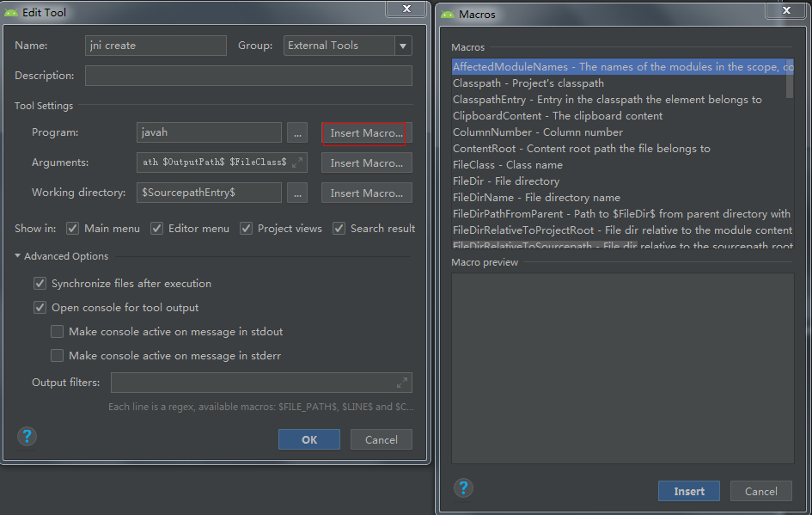Select ClipboardContent macro row
This screenshot has height=515, width=812.
click(622, 116)
